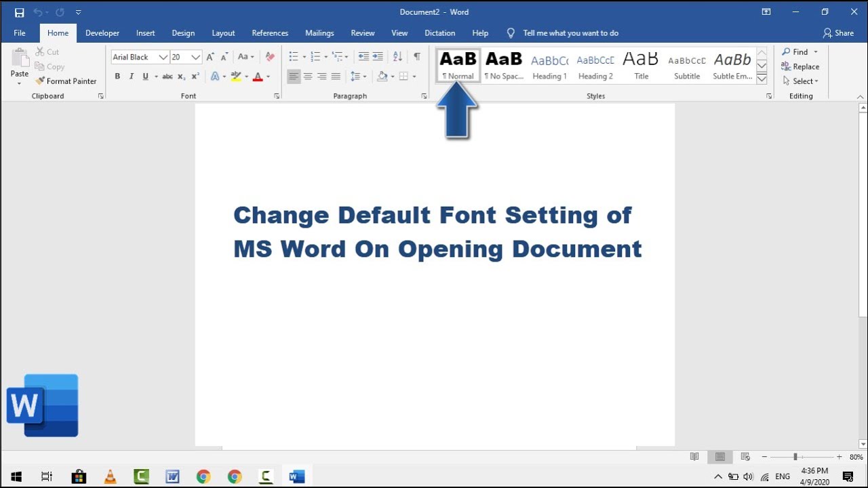Shrink font size with the Shrink Font icon
This screenshot has height=488, width=868.
coord(224,57)
